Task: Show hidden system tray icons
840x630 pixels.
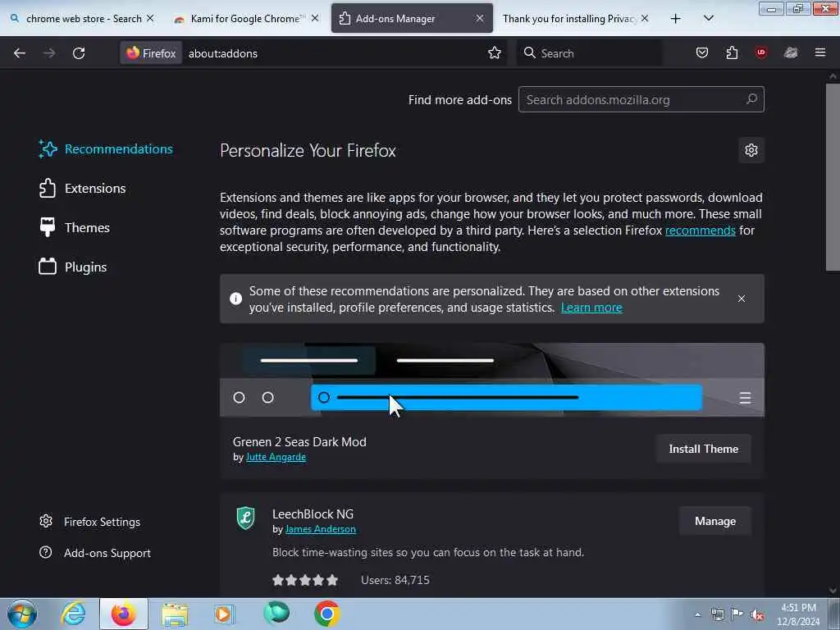Action: pos(697,614)
